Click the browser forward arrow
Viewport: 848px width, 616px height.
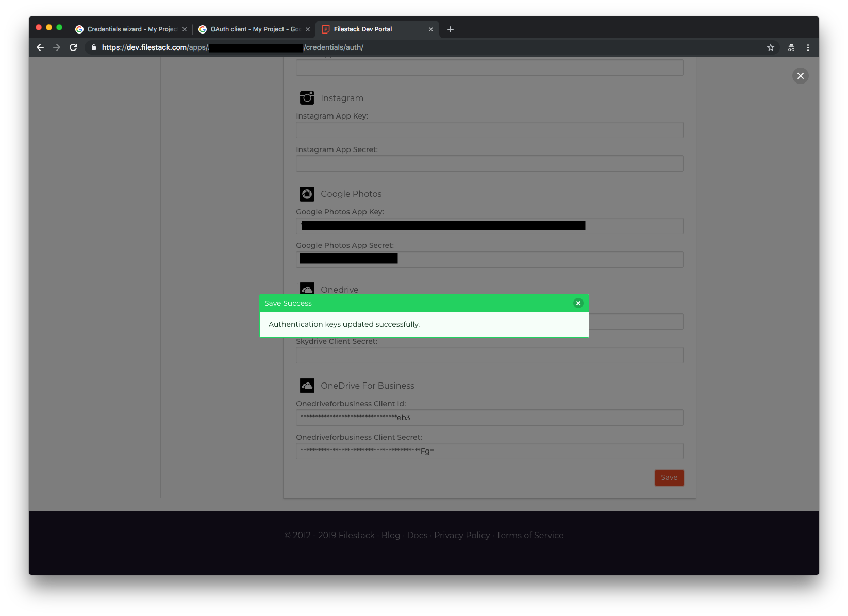click(x=57, y=47)
